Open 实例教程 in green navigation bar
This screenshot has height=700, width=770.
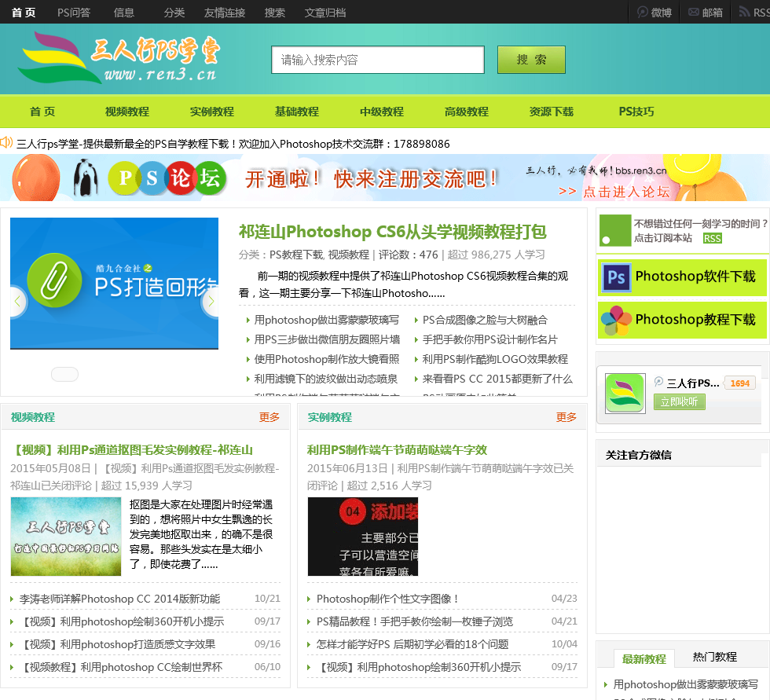tap(212, 112)
